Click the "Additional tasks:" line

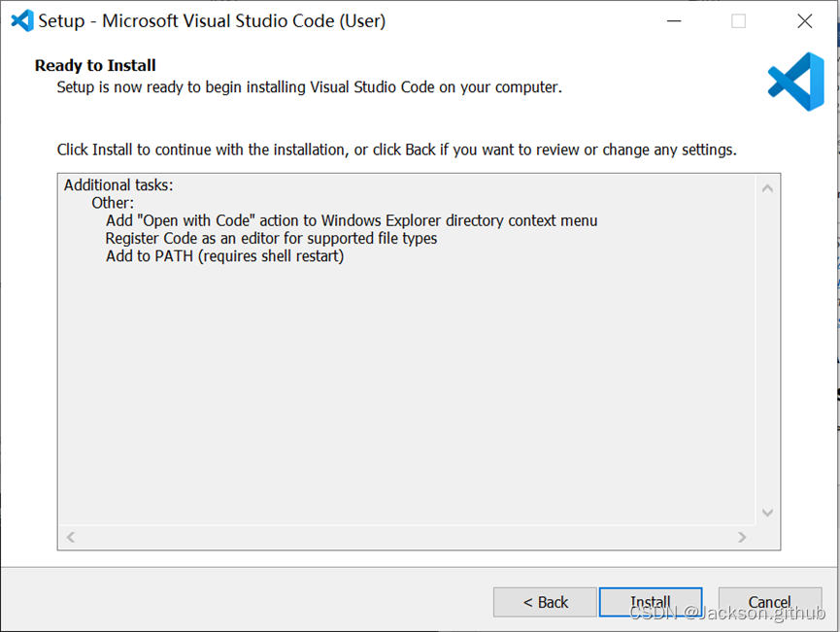[x=118, y=184]
